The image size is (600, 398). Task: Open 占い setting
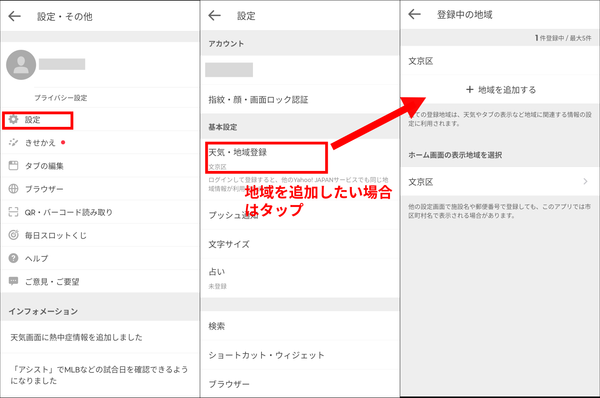point(300,278)
